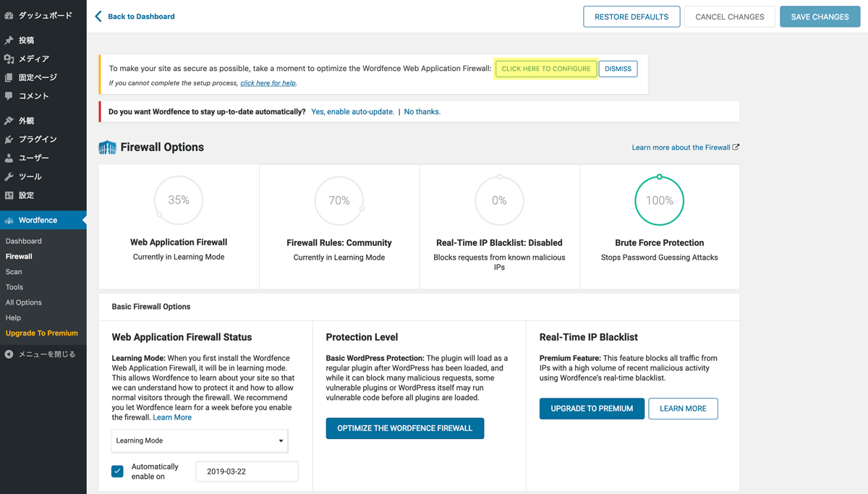
Task: Click the Wordfence logo beside Firewall Options heading
Action: point(107,148)
